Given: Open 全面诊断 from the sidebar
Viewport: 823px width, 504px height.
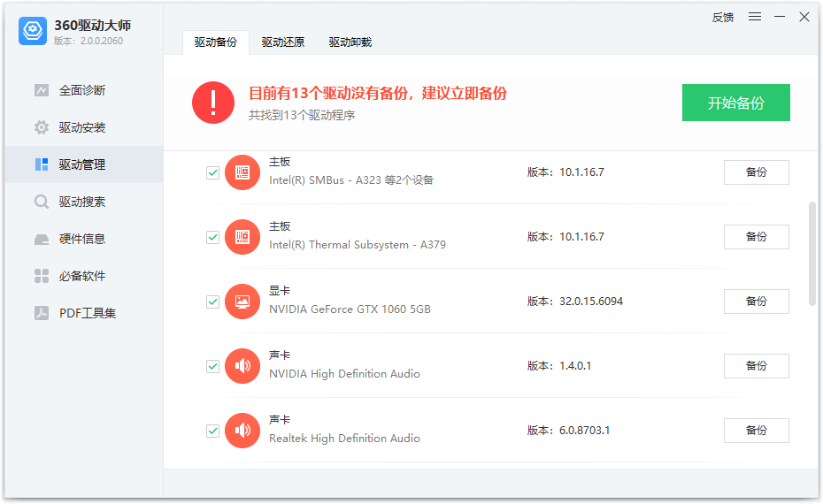Looking at the screenshot, I should click(x=84, y=90).
